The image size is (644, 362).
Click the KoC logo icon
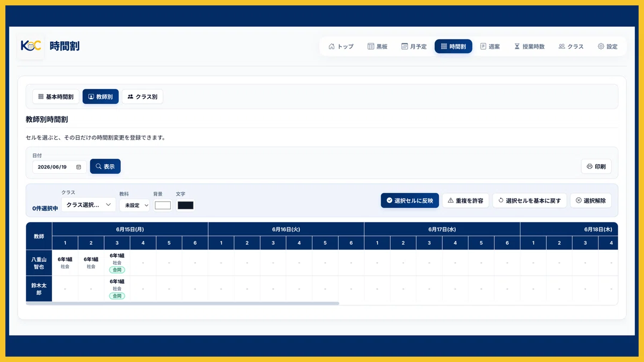(31, 46)
